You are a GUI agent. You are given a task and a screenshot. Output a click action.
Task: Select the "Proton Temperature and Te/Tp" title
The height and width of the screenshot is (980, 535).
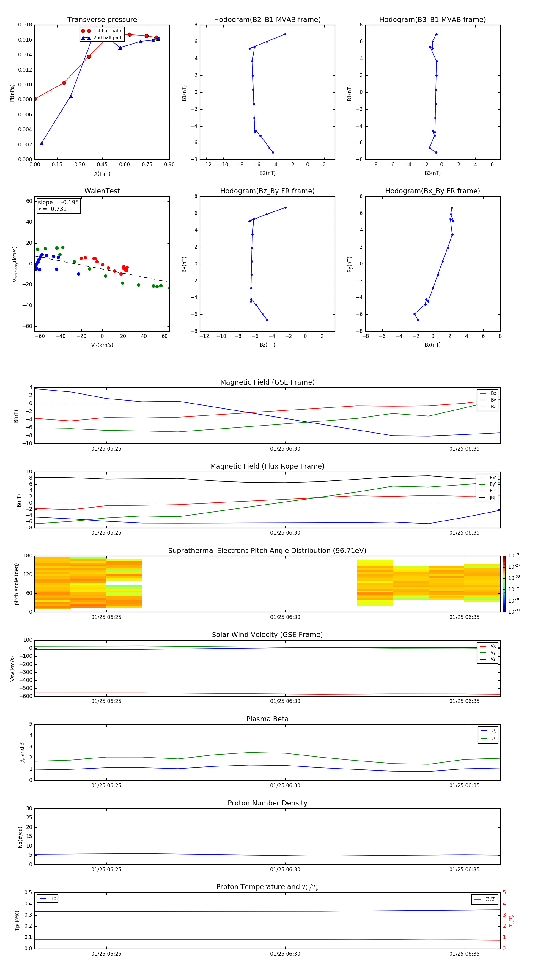click(267, 887)
